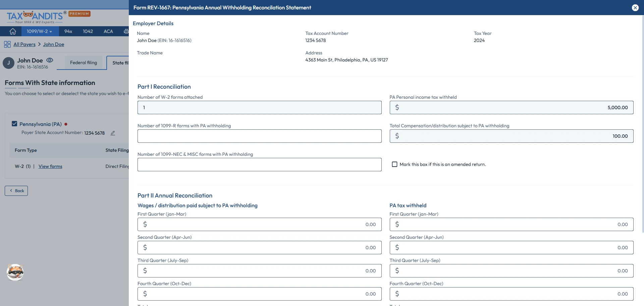Click Tax Account Number value 1234 5678
The image size is (644, 306).
point(316,40)
